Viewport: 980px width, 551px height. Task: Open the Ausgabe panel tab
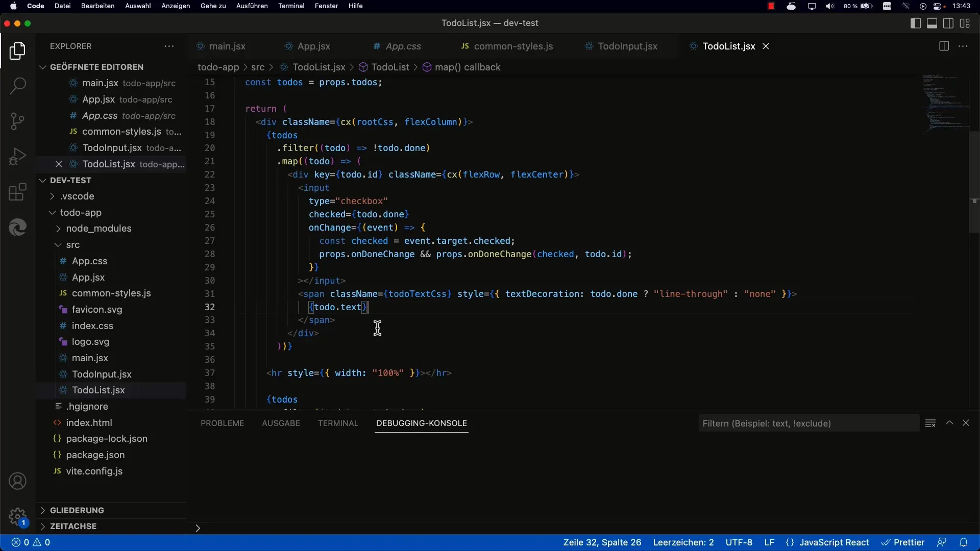click(x=281, y=423)
